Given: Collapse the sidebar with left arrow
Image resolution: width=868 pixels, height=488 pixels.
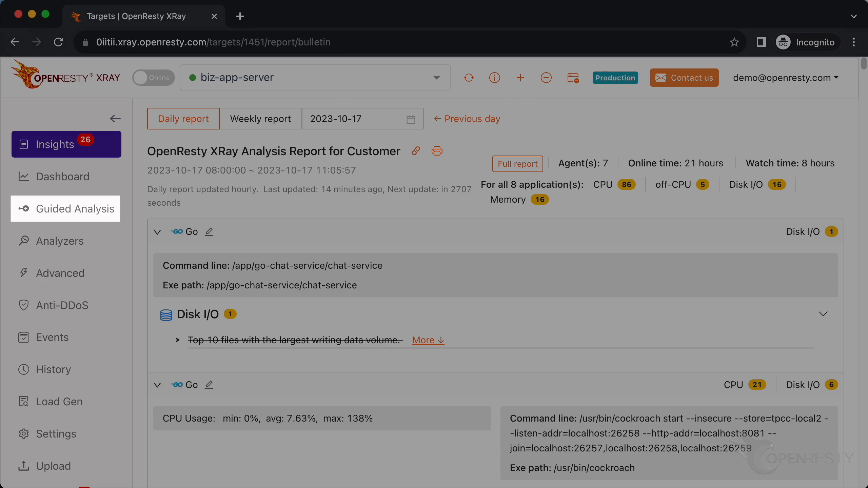Looking at the screenshot, I should tap(115, 119).
